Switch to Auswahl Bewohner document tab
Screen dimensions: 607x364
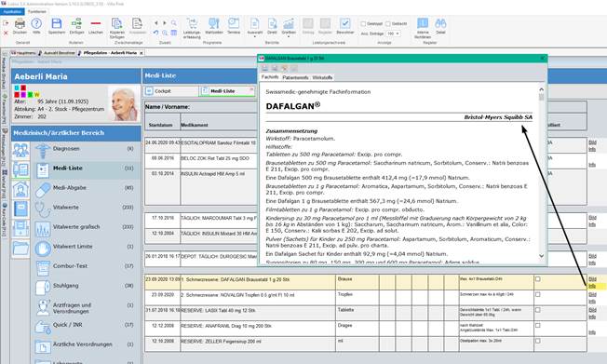tap(58, 53)
